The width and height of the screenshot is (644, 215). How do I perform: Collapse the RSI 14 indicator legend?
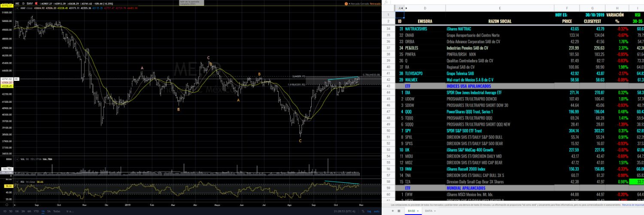tap(17, 182)
